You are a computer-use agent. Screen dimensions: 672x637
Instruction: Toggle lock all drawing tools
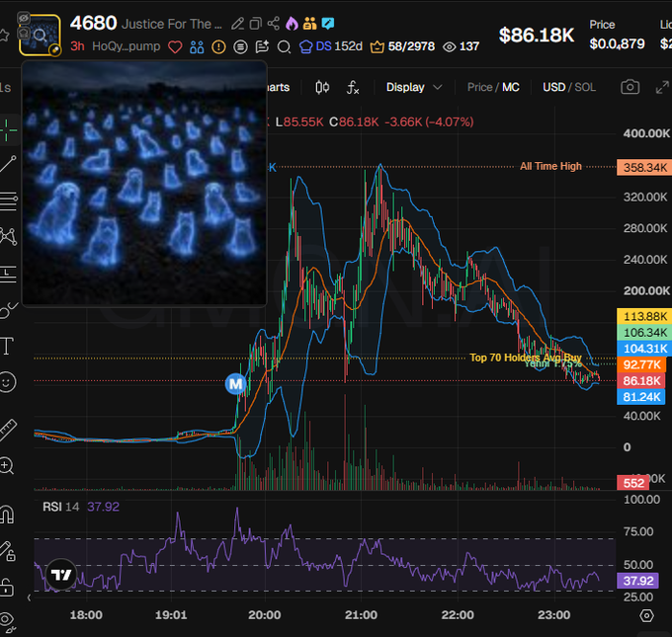pos(7,587)
